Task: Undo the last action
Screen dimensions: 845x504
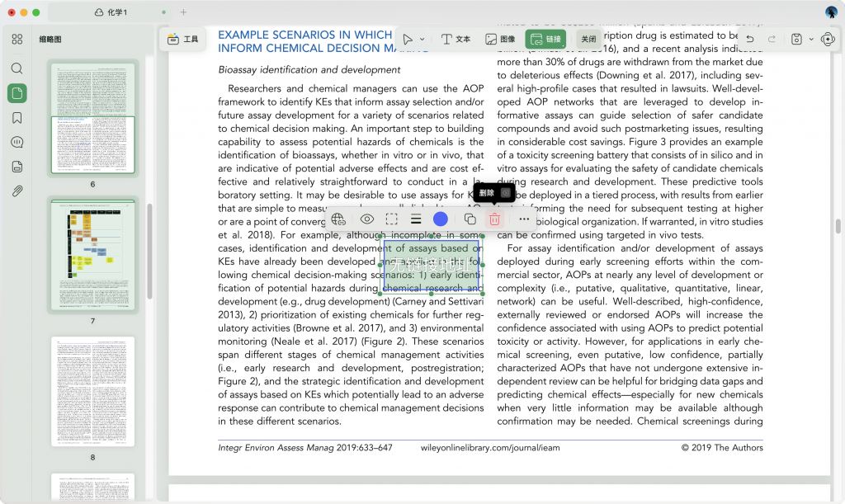Action: coord(749,40)
